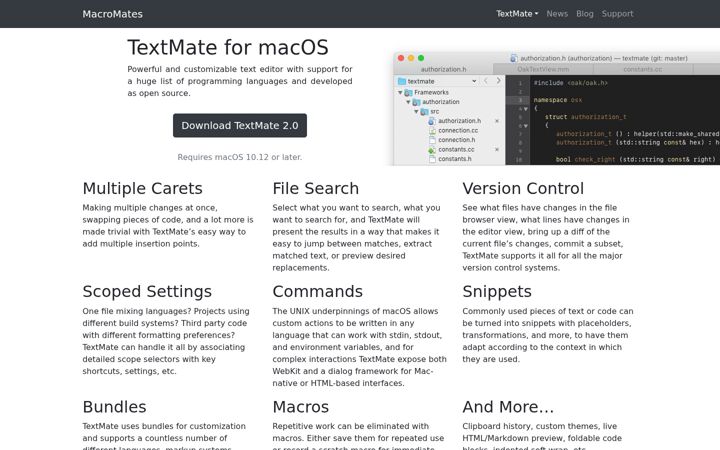The height and width of the screenshot is (450, 720).
Task: Collapse the Frameworks folder triangle
Action: pos(400,92)
